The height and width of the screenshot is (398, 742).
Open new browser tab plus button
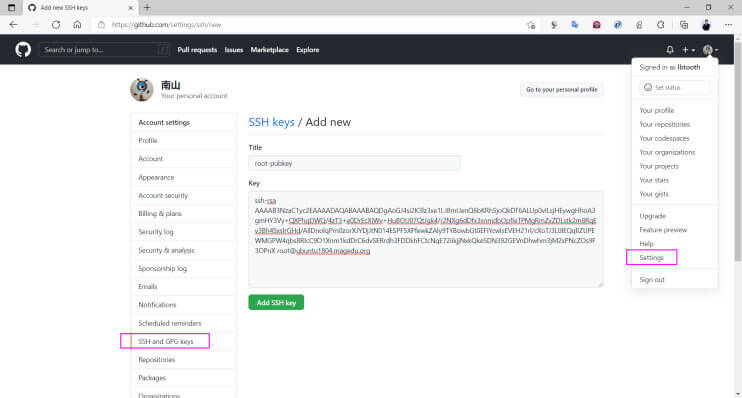[147, 8]
